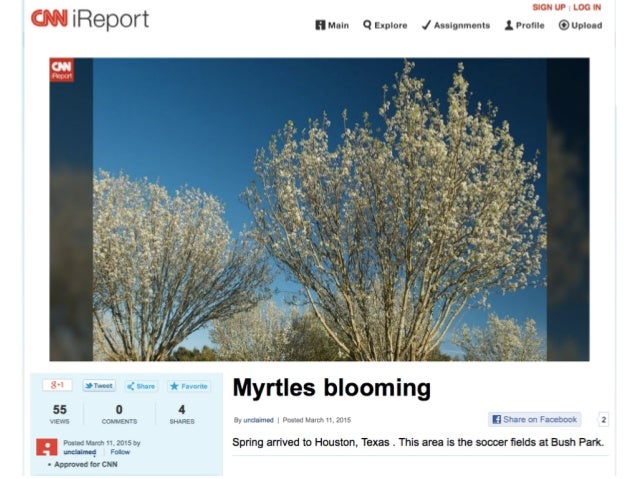This screenshot has width=638, height=479.
Task: Click the 55 views count
Action: pos(59,414)
